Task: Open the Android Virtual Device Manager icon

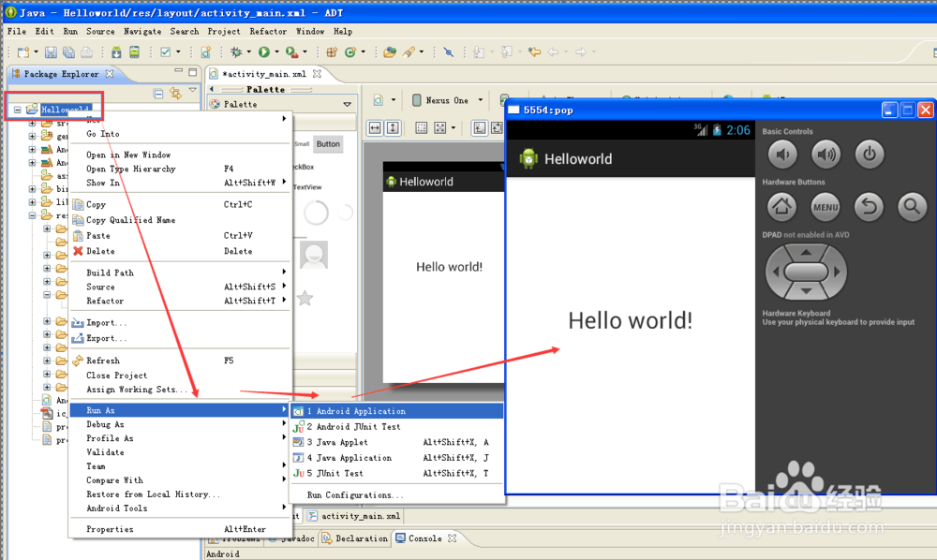Action: (x=134, y=52)
